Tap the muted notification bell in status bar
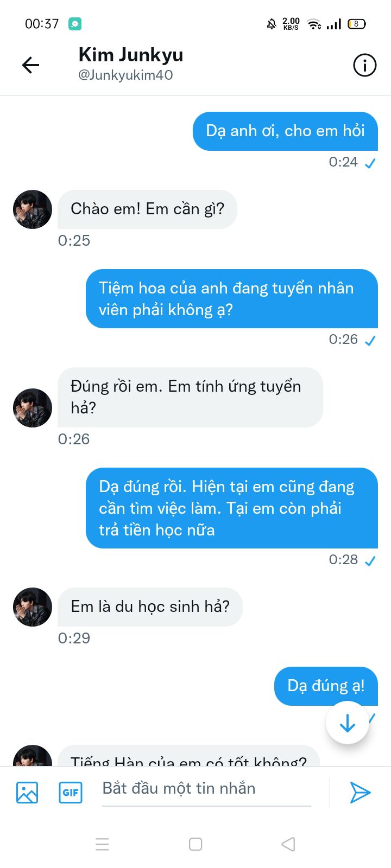This screenshot has width=391, height=868. point(271,24)
